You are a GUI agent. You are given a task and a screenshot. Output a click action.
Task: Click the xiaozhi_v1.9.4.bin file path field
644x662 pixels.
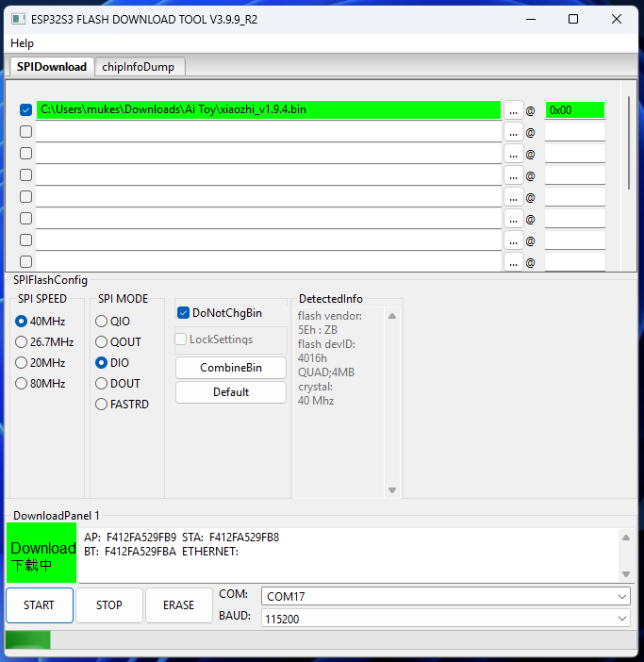click(269, 109)
